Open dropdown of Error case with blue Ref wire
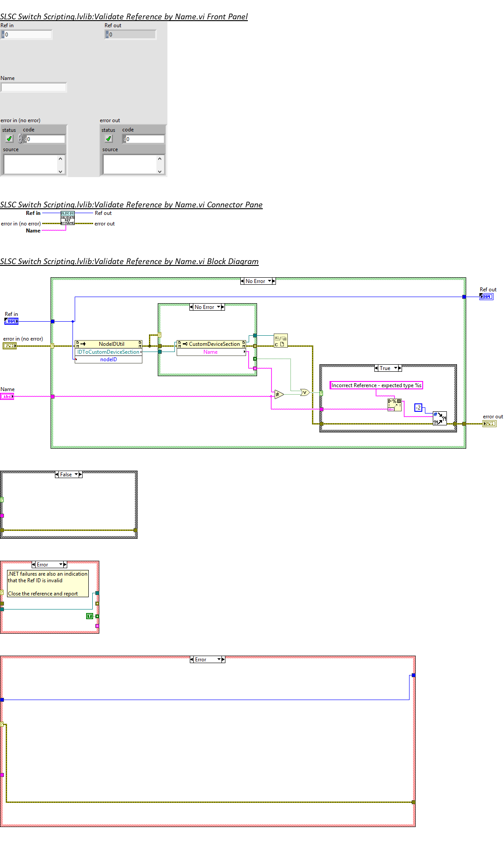Screen dimensions: 504x849 tap(219, 660)
